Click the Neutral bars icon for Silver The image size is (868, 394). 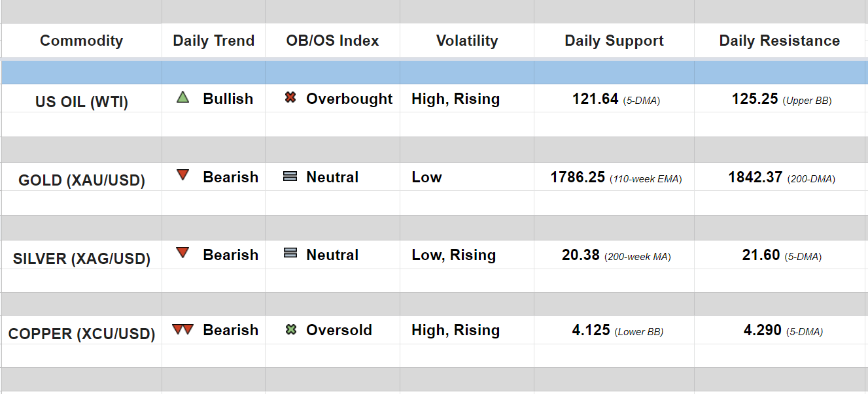(290, 254)
